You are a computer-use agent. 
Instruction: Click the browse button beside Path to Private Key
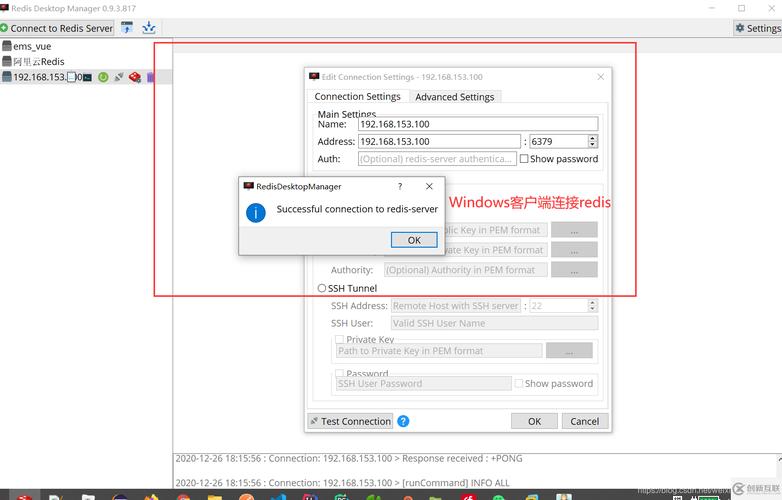coord(569,350)
